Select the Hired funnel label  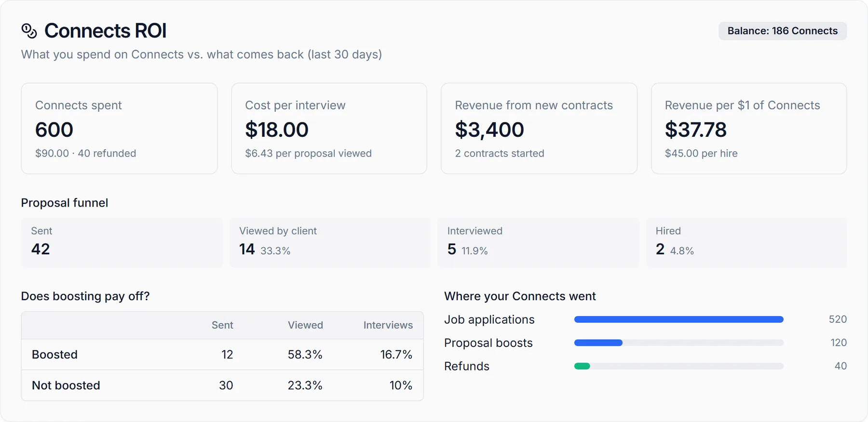(668, 231)
